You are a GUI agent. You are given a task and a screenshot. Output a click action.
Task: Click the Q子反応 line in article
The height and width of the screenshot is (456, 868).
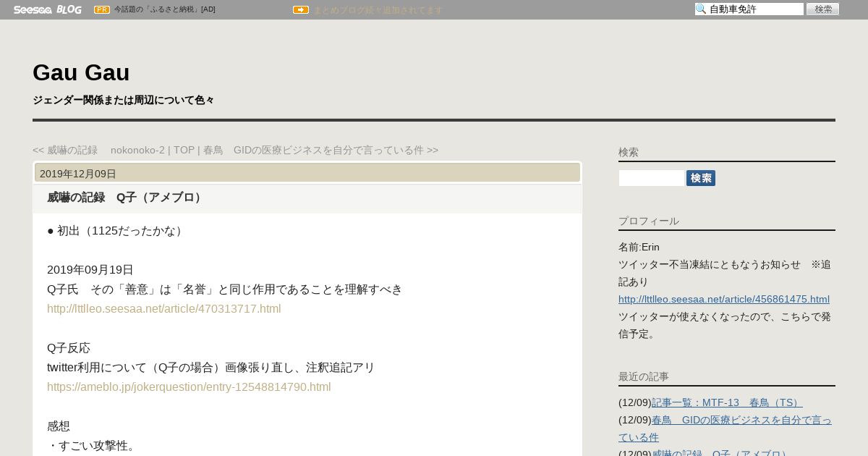click(x=69, y=348)
